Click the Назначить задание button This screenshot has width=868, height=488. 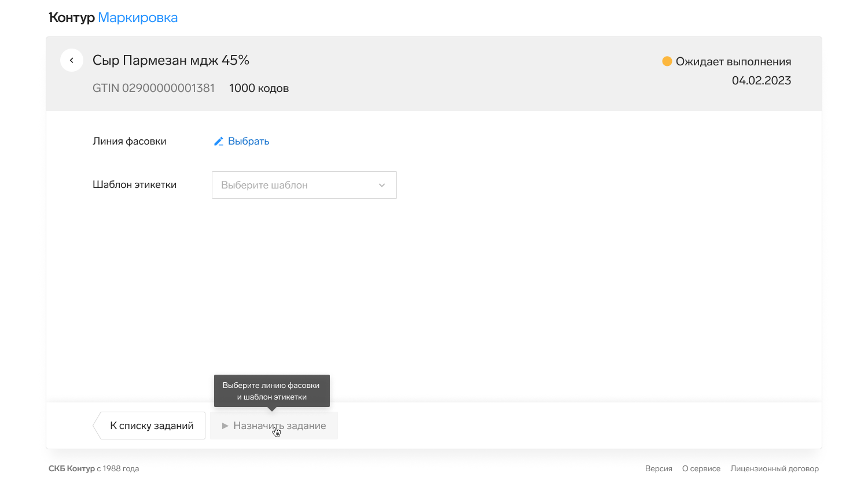(274, 426)
